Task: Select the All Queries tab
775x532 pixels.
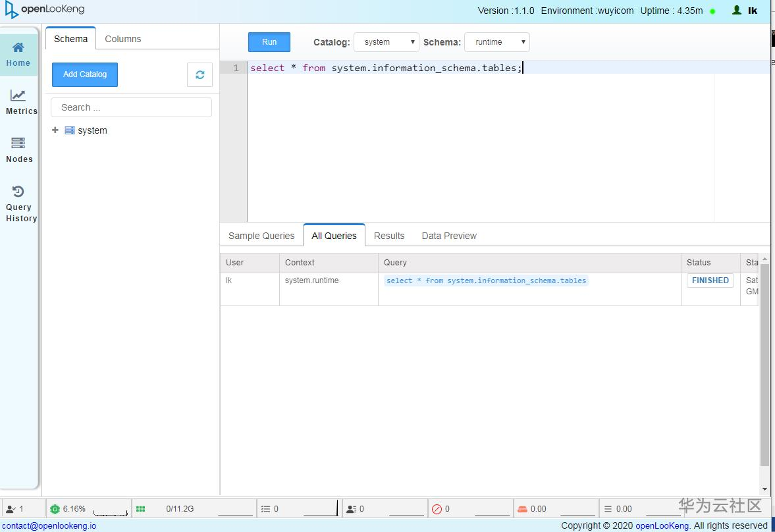Action: [x=334, y=236]
